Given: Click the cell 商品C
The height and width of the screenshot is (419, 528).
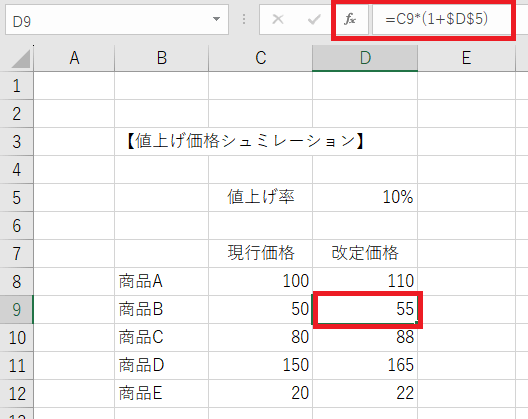Looking at the screenshot, I should pyautogui.click(x=162, y=337).
